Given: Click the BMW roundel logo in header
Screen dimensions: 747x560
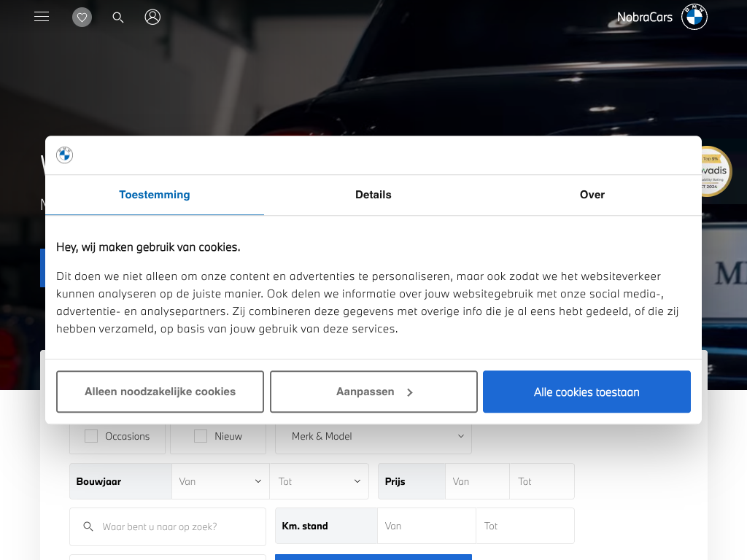Looking at the screenshot, I should [694, 17].
